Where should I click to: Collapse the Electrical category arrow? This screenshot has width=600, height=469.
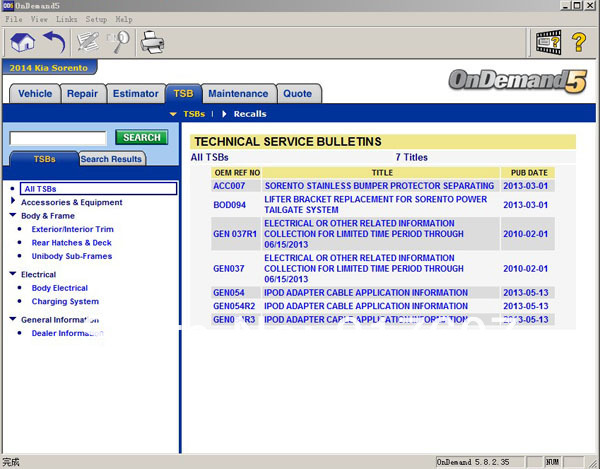13,274
